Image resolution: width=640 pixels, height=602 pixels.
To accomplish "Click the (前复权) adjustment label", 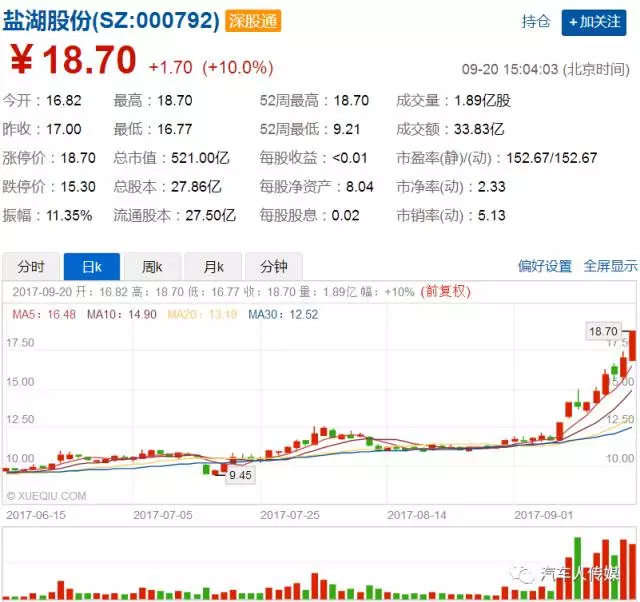I will click(x=446, y=291).
